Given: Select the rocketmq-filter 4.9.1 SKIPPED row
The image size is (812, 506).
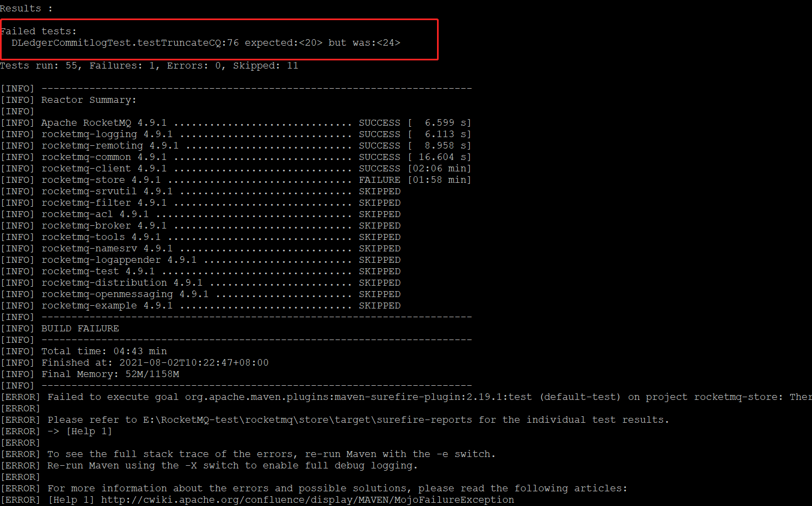Looking at the screenshot, I should point(200,203).
